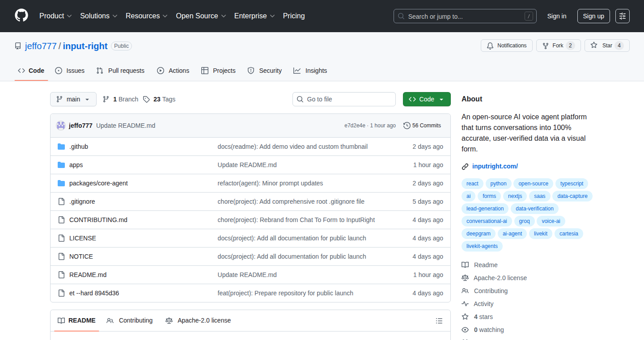Image resolution: width=644 pixels, height=340 pixels.
Task: Expand the Solutions menu
Action: (99, 16)
